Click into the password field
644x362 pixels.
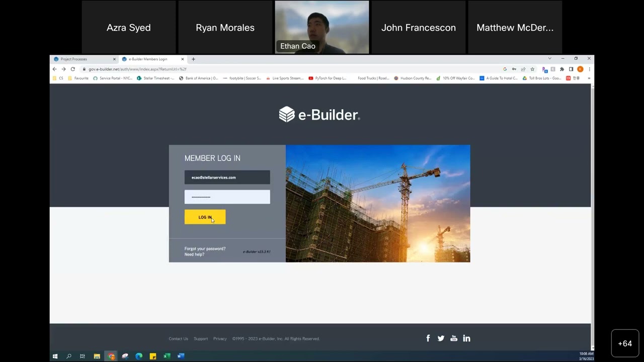pos(227,197)
